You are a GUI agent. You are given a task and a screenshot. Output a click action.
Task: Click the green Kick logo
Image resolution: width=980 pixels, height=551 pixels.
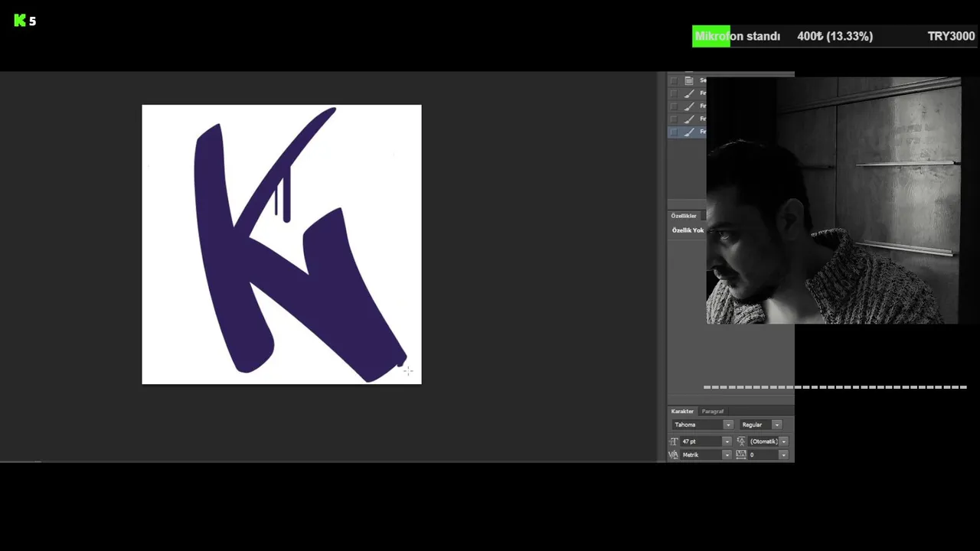[20, 21]
